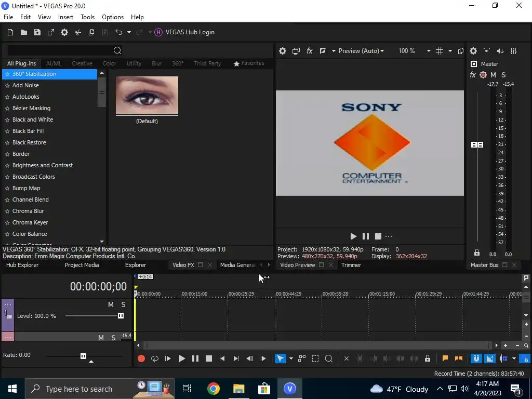The width and height of the screenshot is (532, 399).
Task: Open Video Preview properties gear icon
Action: pyautogui.click(x=282, y=51)
